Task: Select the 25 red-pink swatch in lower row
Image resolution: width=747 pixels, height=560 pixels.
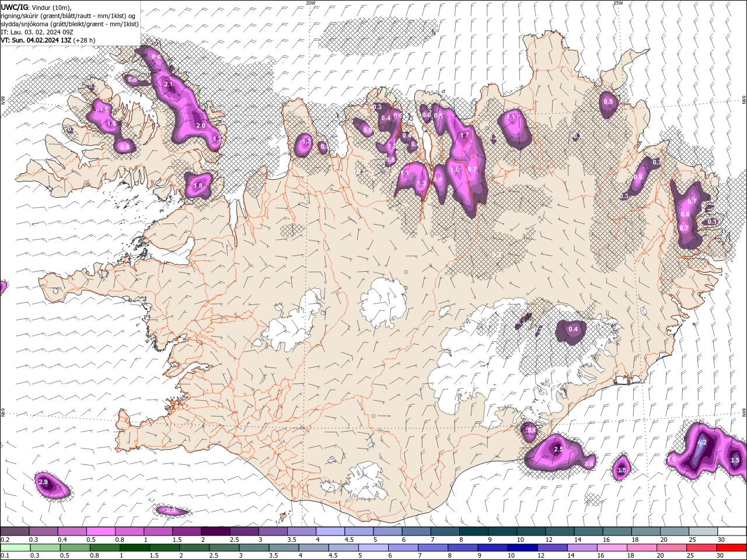Action: click(x=701, y=548)
